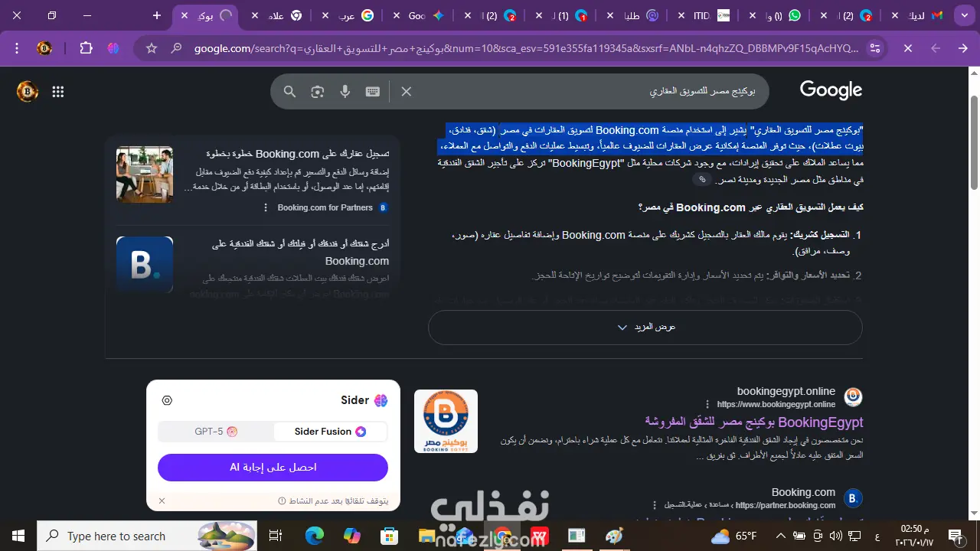Click the Booking.com result favicon

click(x=853, y=498)
